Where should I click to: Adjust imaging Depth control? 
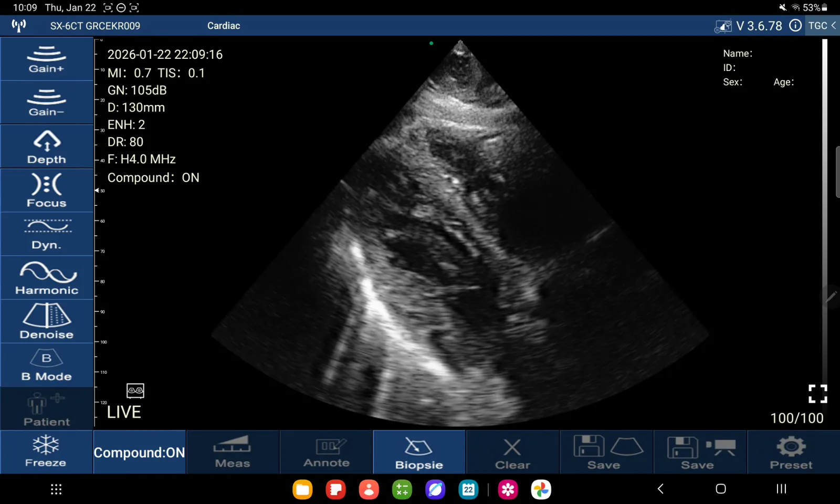[x=47, y=146]
